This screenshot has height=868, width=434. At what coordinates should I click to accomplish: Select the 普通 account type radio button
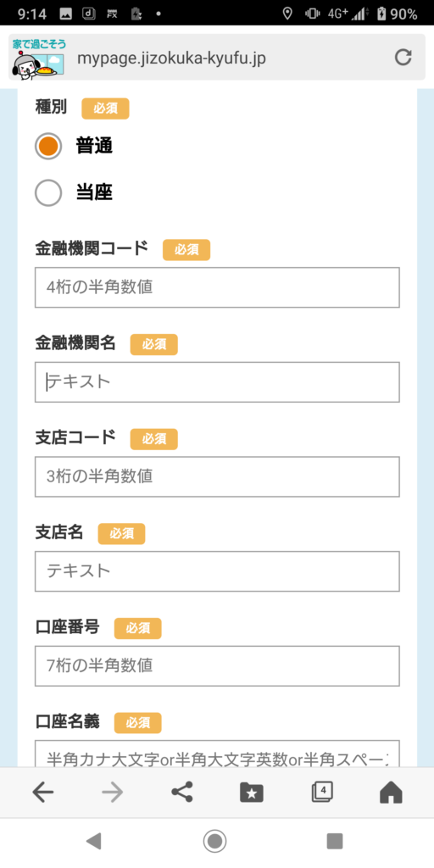click(x=48, y=147)
